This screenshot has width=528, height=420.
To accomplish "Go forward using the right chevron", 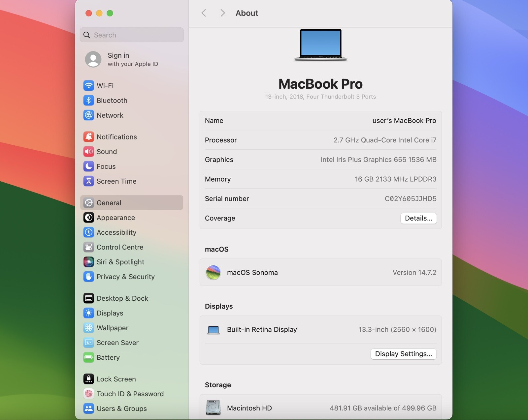I will click(223, 13).
